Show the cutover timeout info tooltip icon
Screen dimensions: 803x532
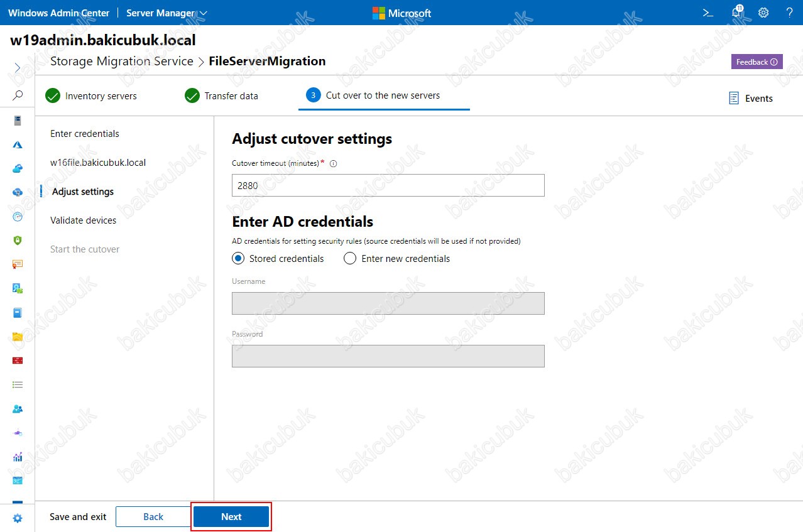coord(334,163)
